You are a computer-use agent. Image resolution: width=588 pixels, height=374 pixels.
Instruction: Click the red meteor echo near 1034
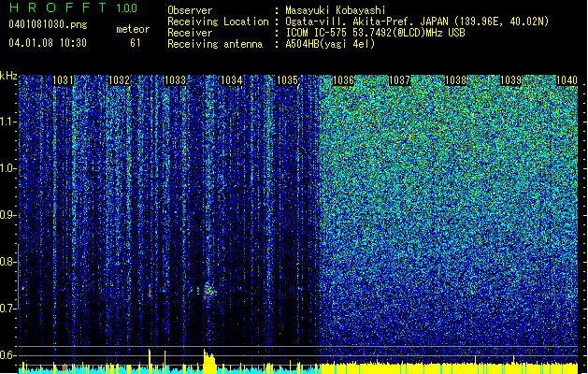point(208,292)
